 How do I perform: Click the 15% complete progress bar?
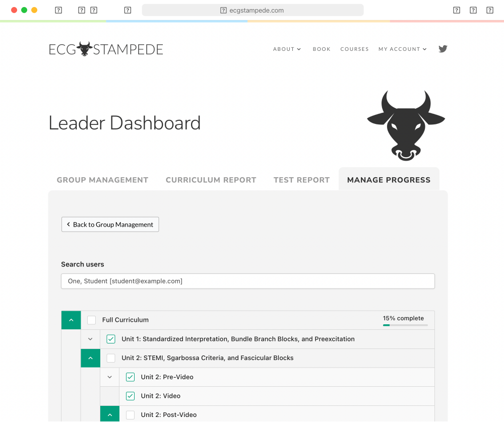pos(405,325)
